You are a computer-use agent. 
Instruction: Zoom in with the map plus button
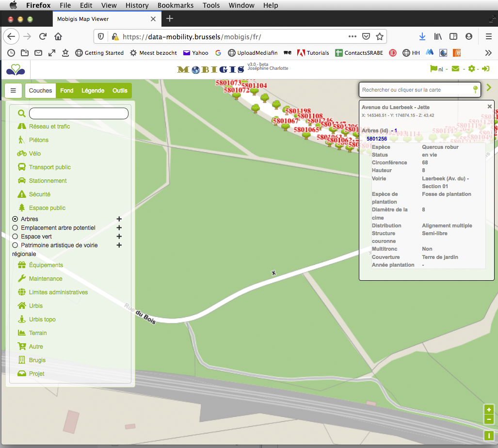click(489, 410)
